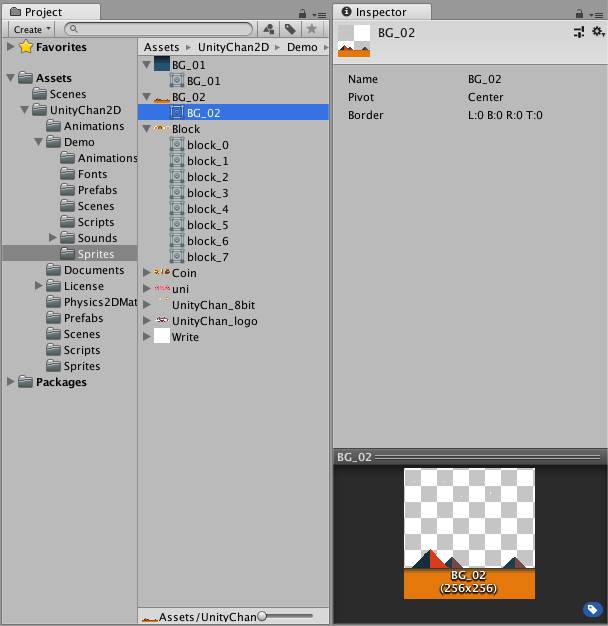Click the favorites star search icon

311,30
